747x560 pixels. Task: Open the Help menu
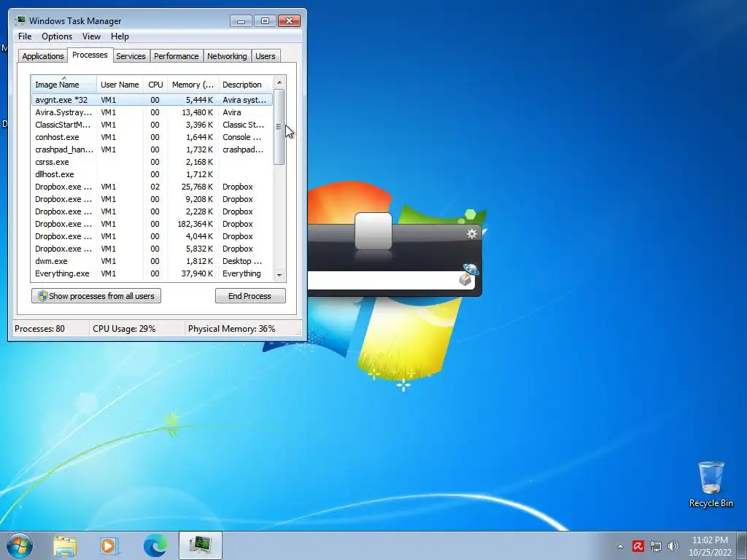click(120, 36)
